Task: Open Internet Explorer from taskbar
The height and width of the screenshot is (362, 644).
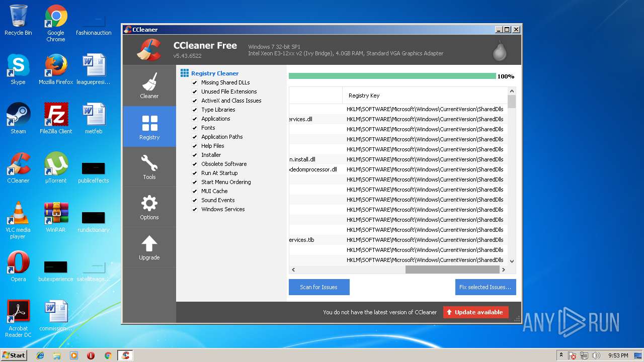Action: (x=40, y=355)
